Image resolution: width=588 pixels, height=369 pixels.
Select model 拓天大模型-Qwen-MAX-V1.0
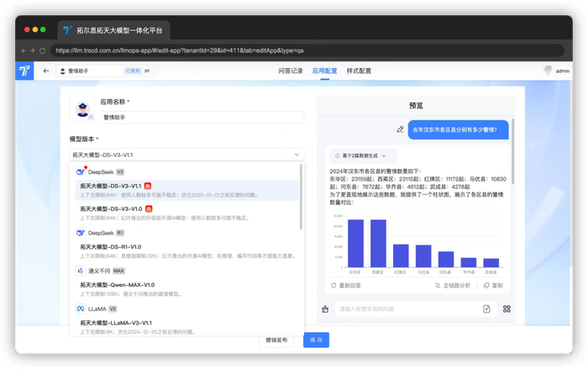[187, 289]
